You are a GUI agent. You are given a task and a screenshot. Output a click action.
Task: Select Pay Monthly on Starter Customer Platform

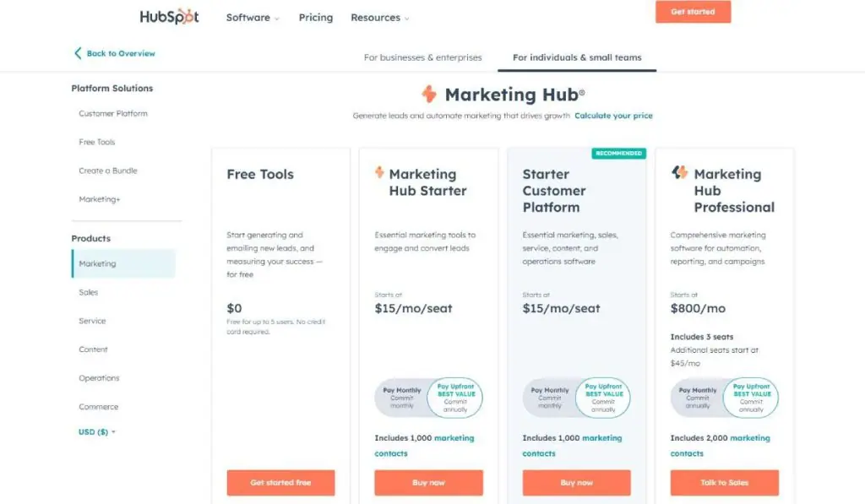point(550,397)
